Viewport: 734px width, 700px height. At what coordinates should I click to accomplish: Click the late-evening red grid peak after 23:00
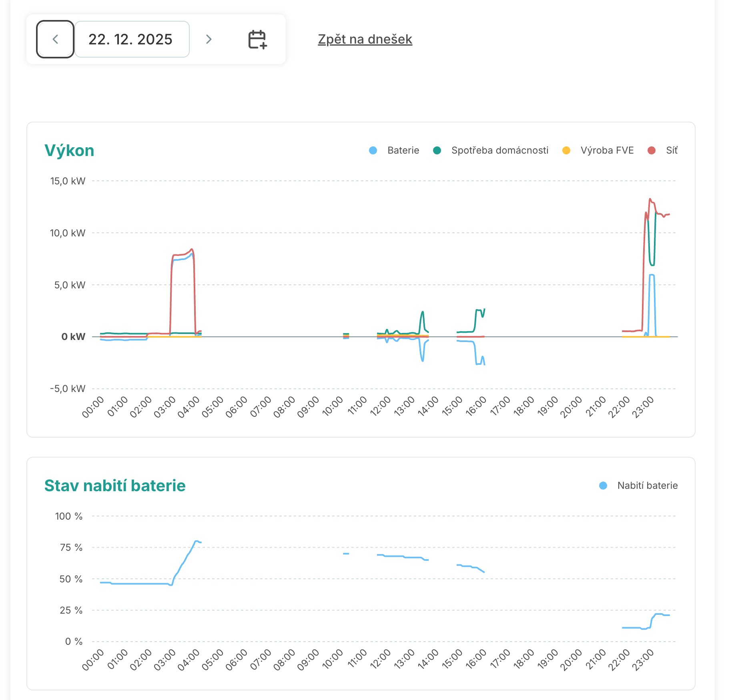coord(650,199)
